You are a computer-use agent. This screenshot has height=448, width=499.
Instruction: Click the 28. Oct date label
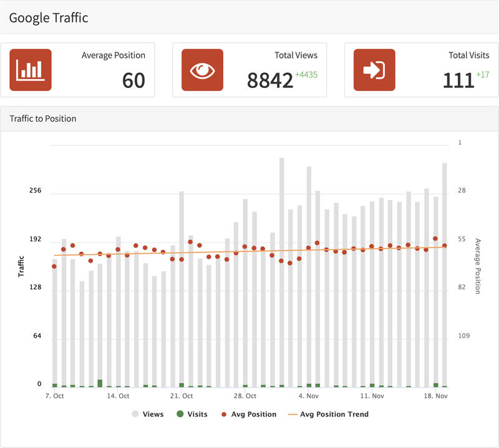tap(245, 396)
